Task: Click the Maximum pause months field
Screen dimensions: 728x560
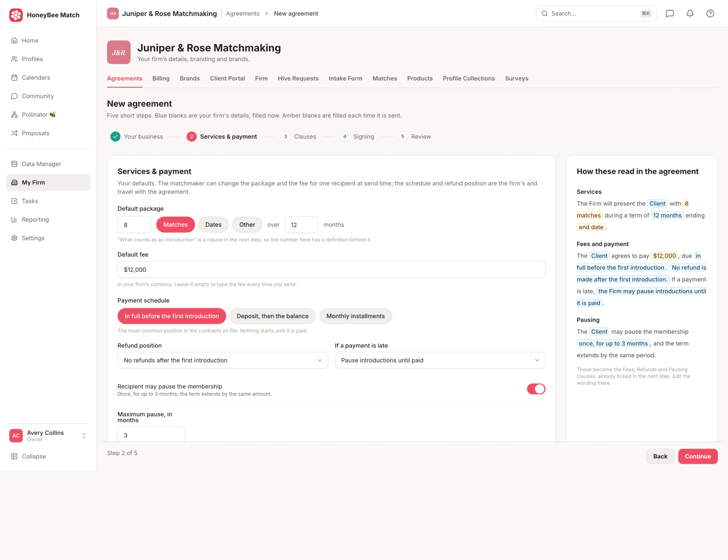Action: point(151,434)
